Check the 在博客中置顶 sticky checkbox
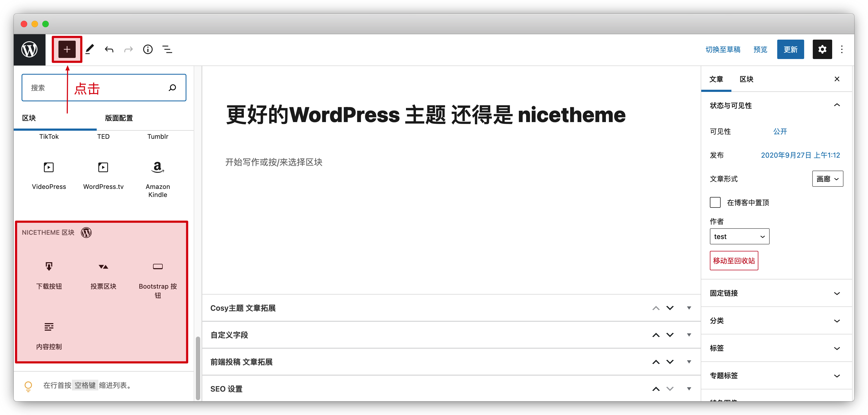This screenshot has height=415, width=868. 715,202
